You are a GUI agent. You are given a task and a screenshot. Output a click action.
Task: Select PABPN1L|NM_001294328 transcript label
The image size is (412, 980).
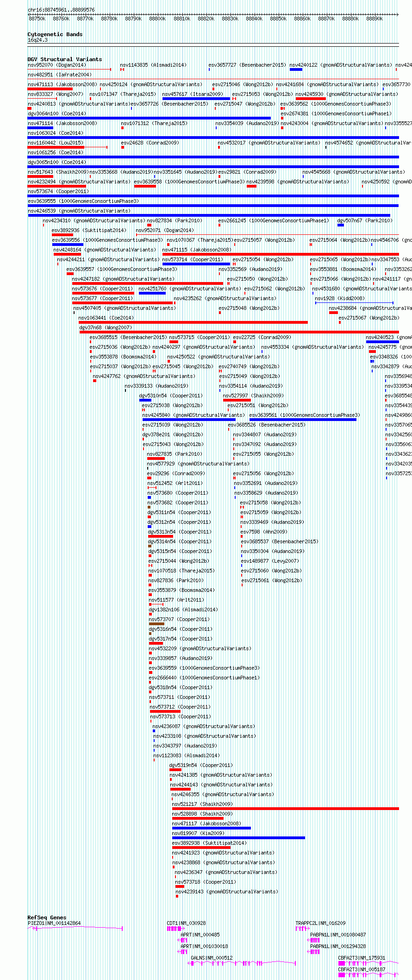[338, 946]
